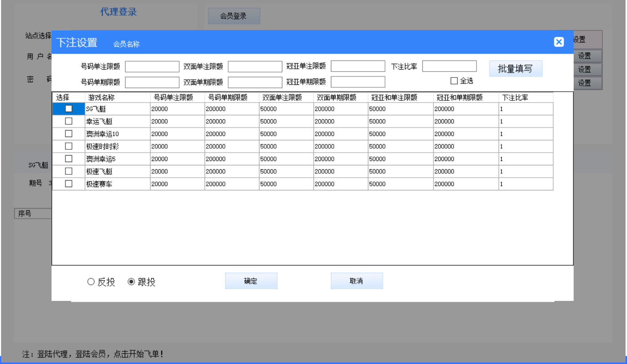Choose the 跟投 radio option
Viewport: 627px width, 364px height.
[x=131, y=282]
